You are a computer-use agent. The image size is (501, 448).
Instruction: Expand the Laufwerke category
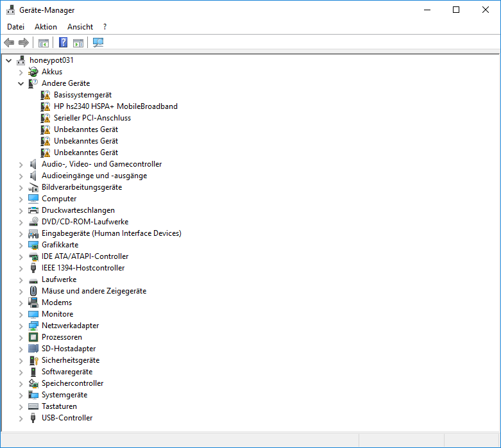[x=21, y=279]
